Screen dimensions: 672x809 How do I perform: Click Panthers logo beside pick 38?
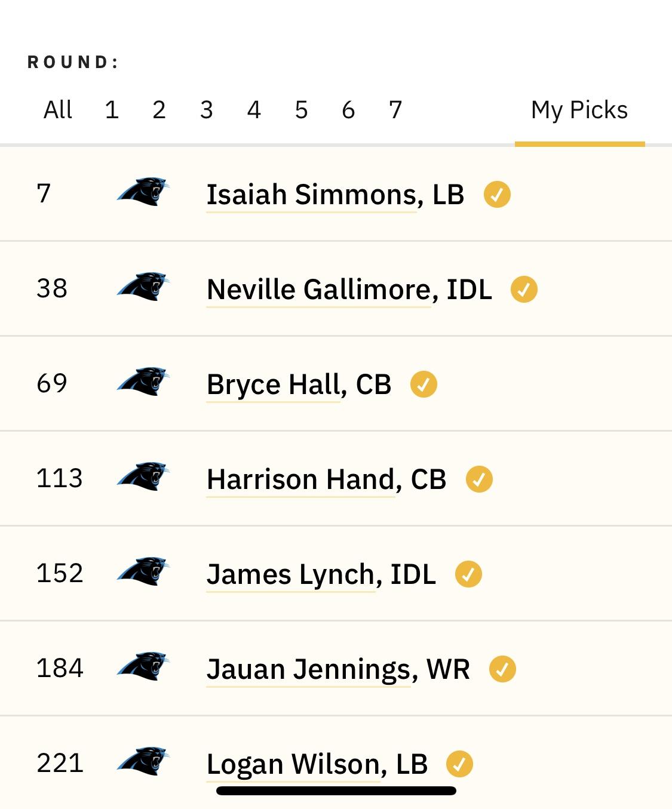tap(143, 287)
